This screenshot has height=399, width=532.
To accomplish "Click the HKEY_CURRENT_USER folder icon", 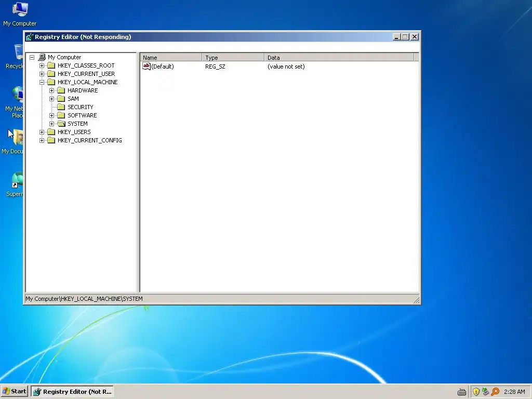I will coord(51,74).
